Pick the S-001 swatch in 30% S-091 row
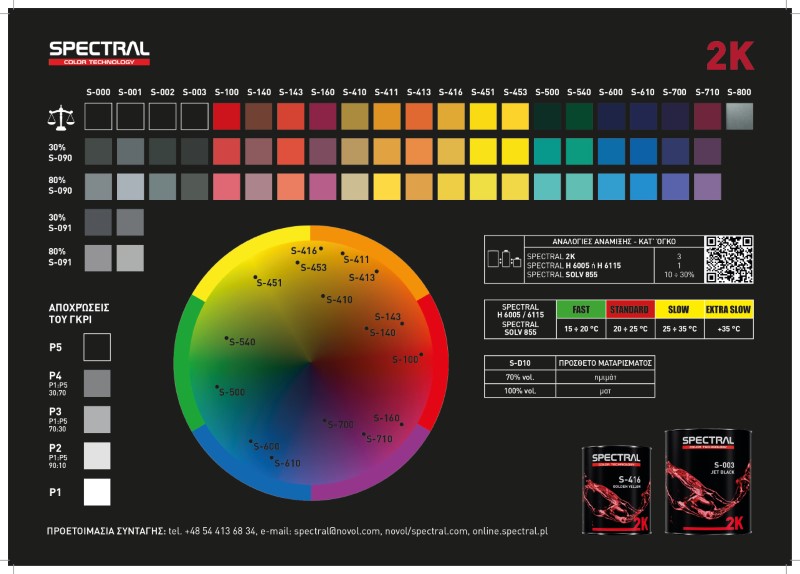 click(130, 222)
